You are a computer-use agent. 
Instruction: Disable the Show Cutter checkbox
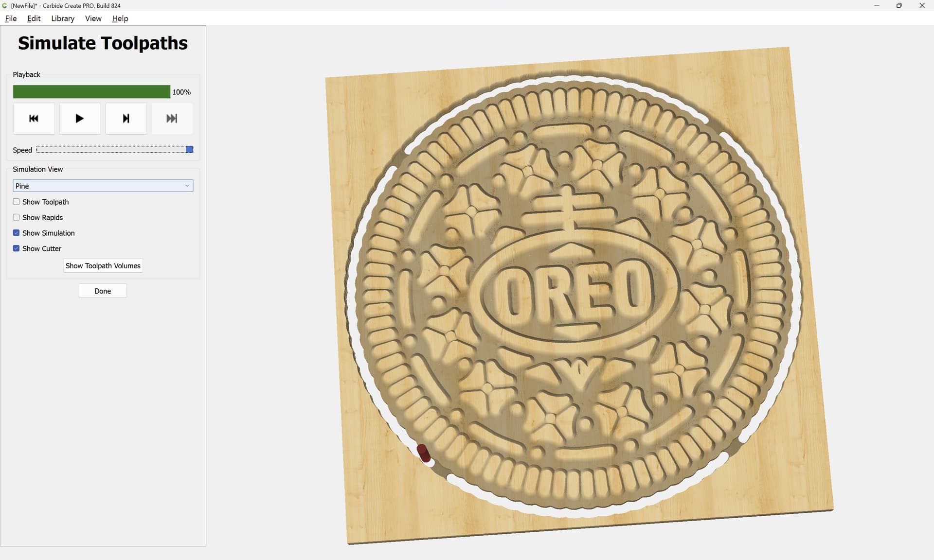(x=16, y=248)
